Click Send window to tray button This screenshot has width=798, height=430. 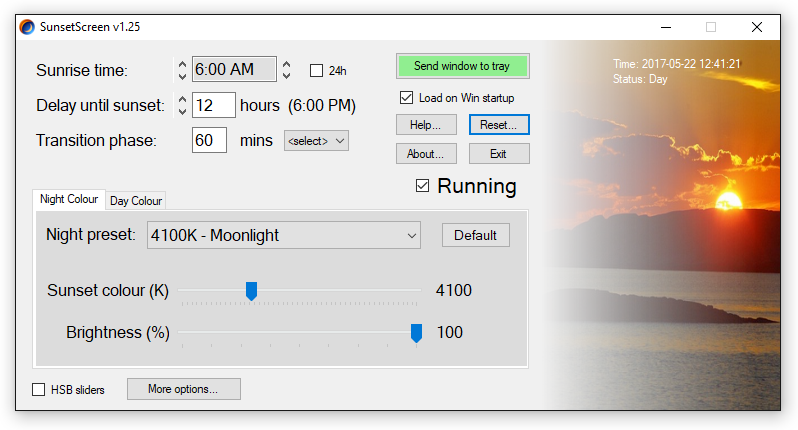pos(463,66)
